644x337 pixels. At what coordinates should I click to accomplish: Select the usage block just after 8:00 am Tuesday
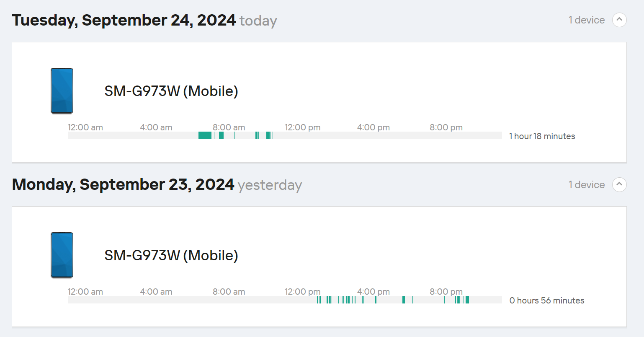tap(221, 135)
